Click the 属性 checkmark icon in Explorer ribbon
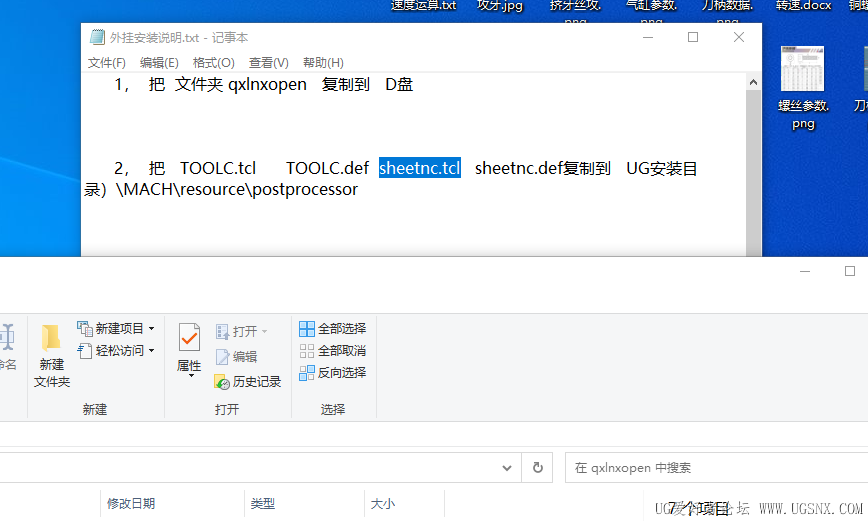The width and height of the screenshot is (868, 521). (189, 337)
